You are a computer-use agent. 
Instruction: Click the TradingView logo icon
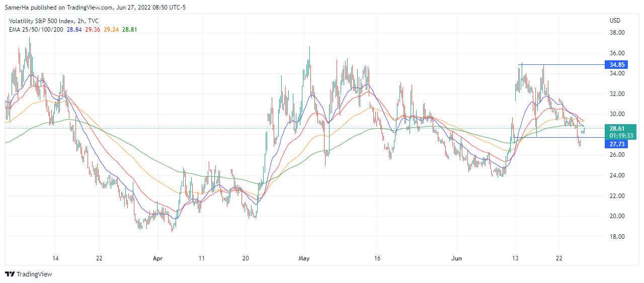[x=10, y=274]
